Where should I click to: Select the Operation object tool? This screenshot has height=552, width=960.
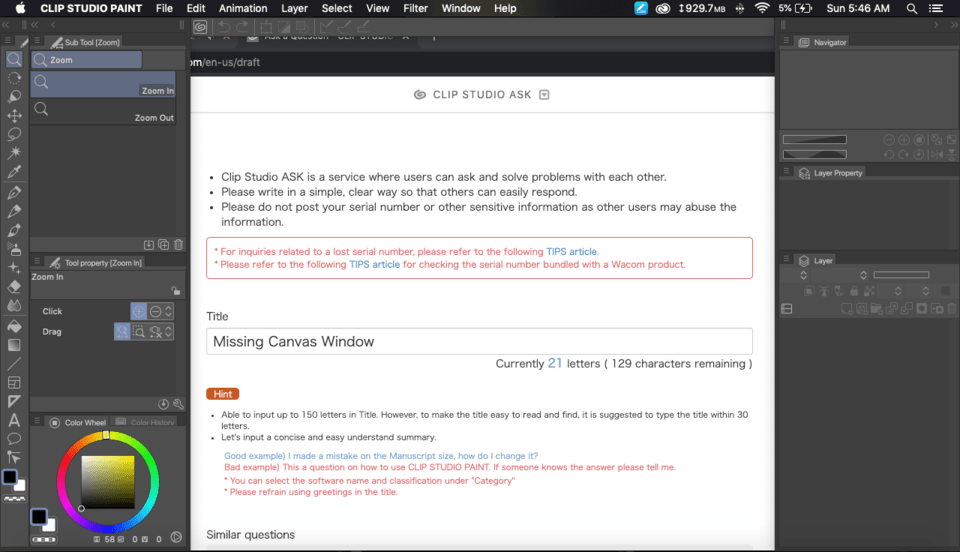pyautogui.click(x=14, y=97)
